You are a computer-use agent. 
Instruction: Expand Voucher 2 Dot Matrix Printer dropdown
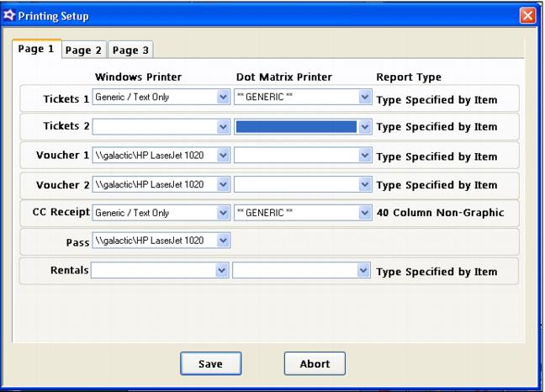364,184
